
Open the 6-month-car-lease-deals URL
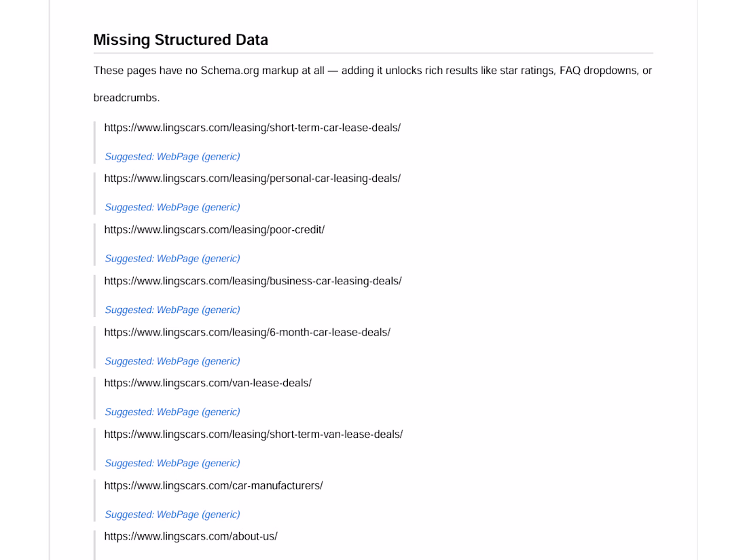(247, 333)
